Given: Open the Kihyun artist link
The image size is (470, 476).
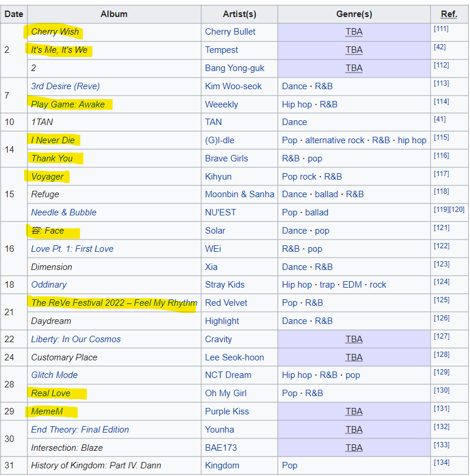Looking at the screenshot, I should click(x=218, y=177).
